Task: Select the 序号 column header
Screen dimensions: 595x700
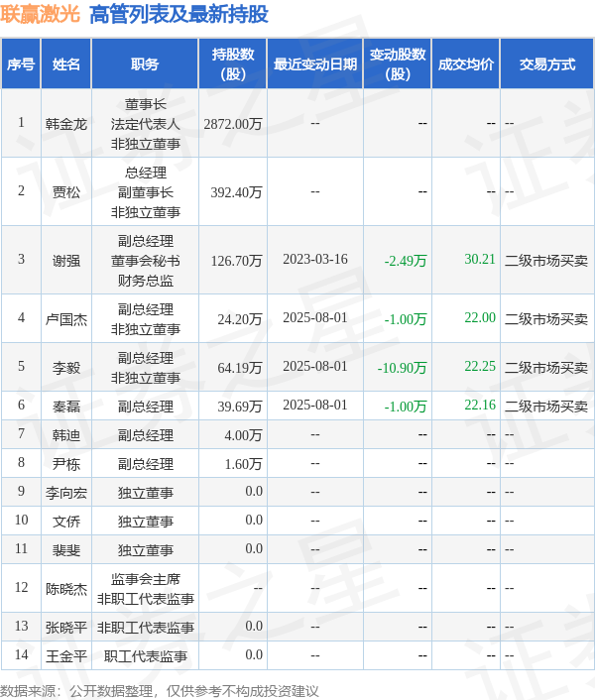Action: pyautogui.click(x=21, y=64)
